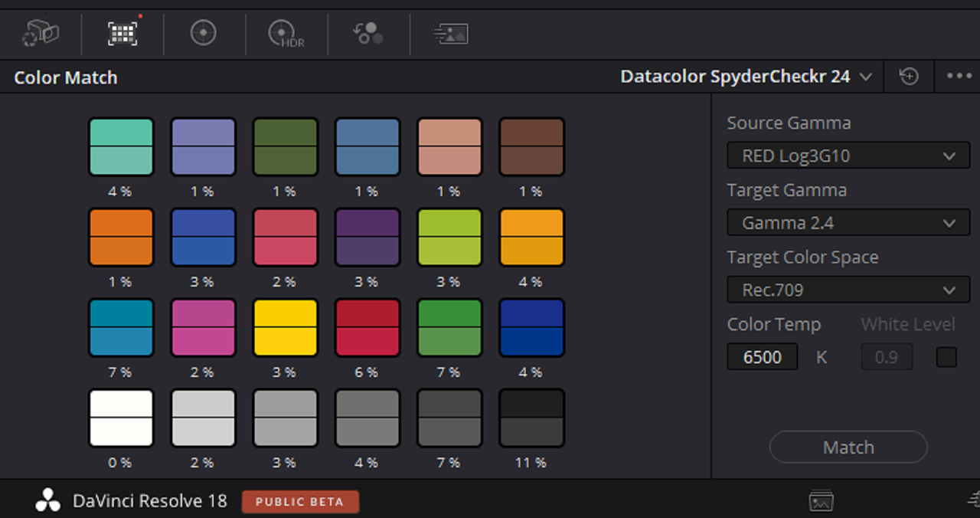Click the PUBLIC BETA badge
The height and width of the screenshot is (518, 980).
[x=300, y=502]
